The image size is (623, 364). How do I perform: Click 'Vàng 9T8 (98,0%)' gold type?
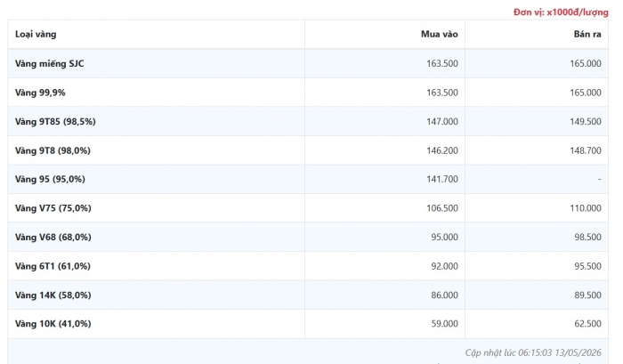(53, 150)
